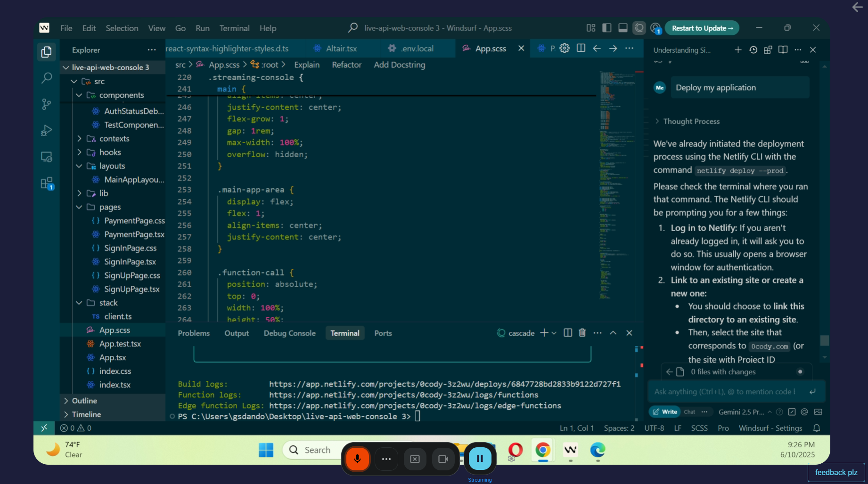Click the remote window icon in status bar
This screenshot has width=868, height=484.
click(x=44, y=428)
